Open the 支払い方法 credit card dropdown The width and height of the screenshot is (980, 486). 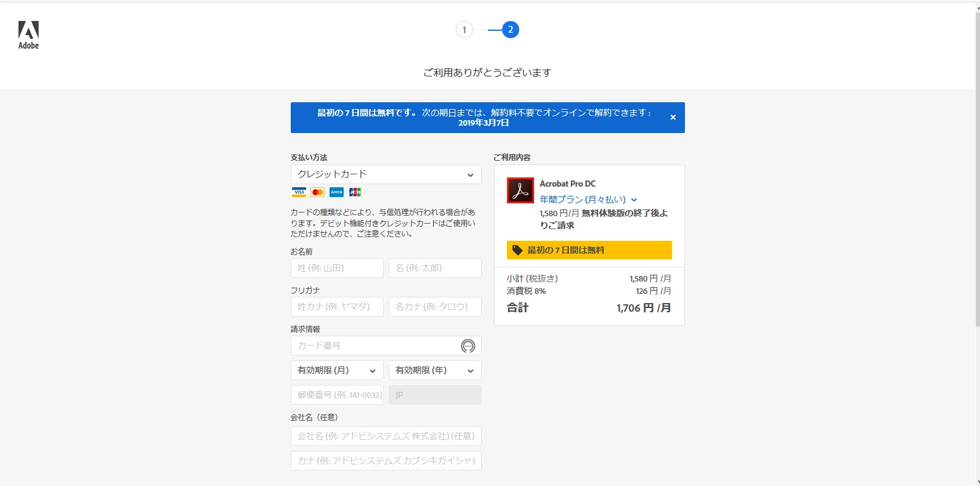click(x=386, y=174)
